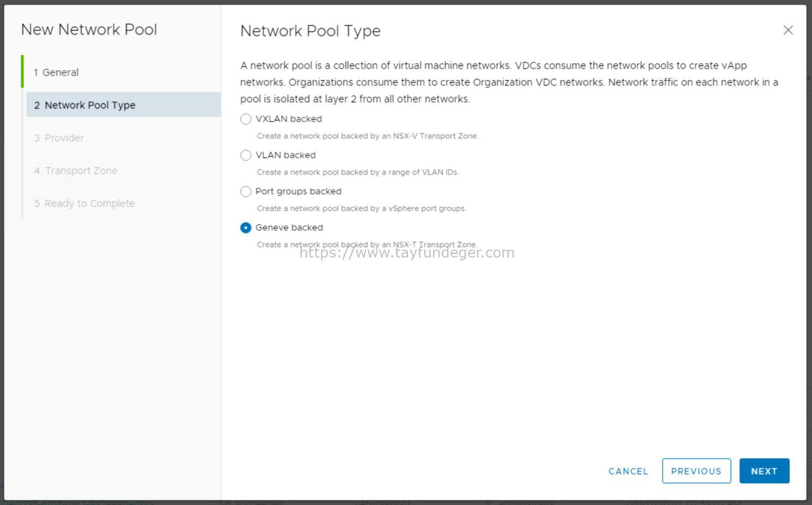Click the New Network Pool title
Screen dimensions: 812x505
click(89, 30)
